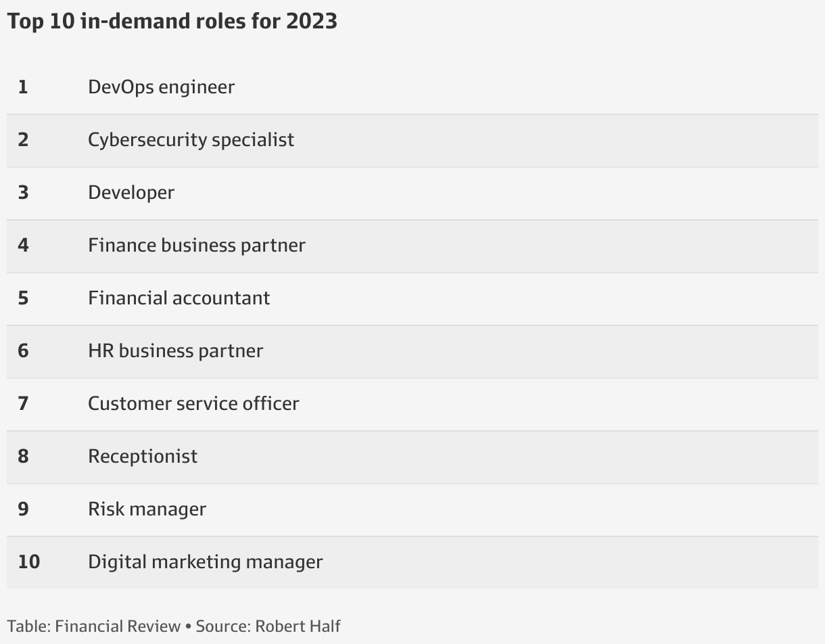Click 'Finance business partner' in the table

coord(197,245)
